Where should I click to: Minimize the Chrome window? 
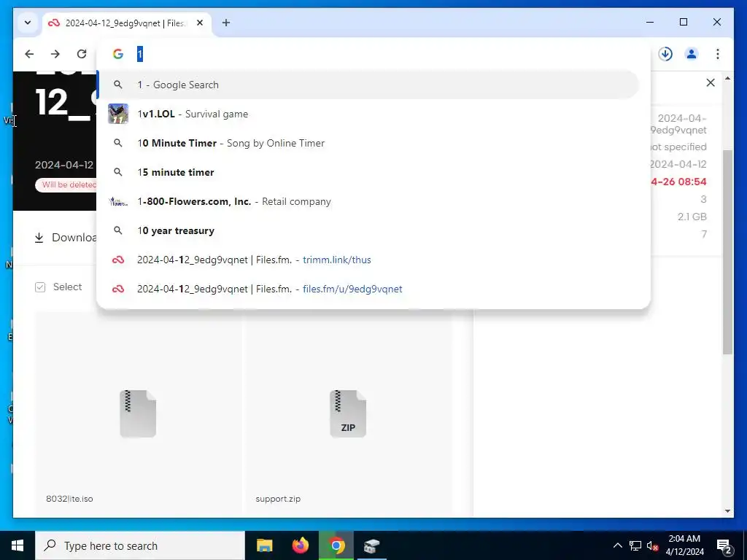click(650, 22)
